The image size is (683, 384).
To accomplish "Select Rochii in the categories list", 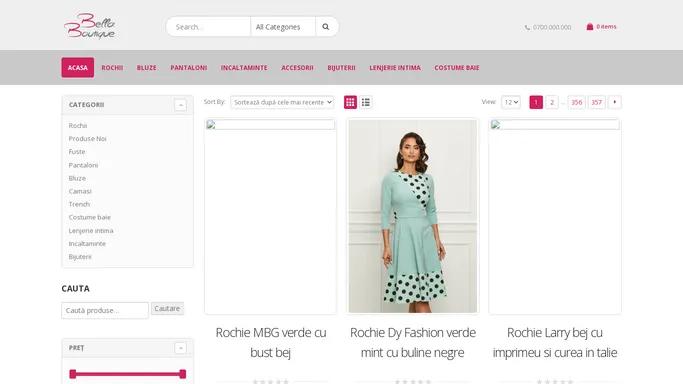I will pos(78,125).
